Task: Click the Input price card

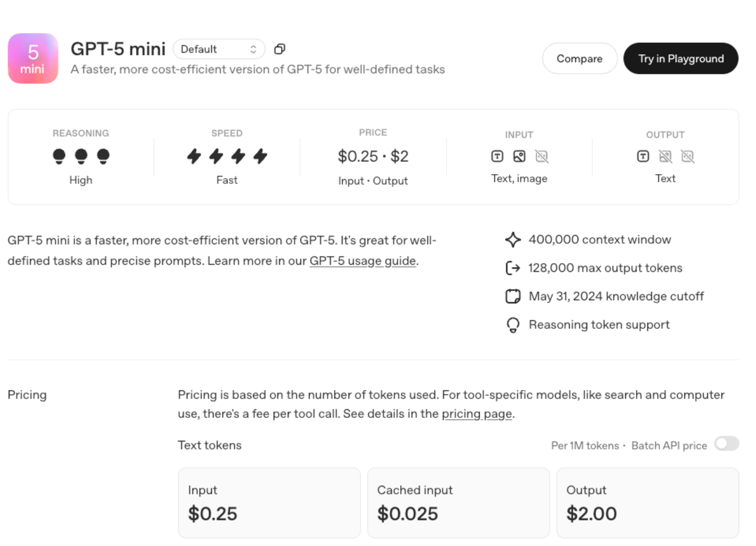Action: [x=269, y=503]
